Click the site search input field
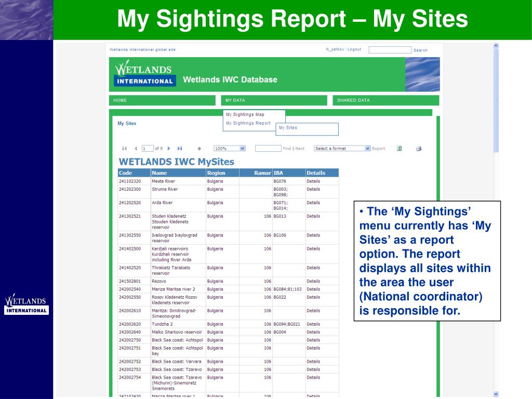Screen dimensions: 532x399 pyautogui.click(x=390, y=50)
